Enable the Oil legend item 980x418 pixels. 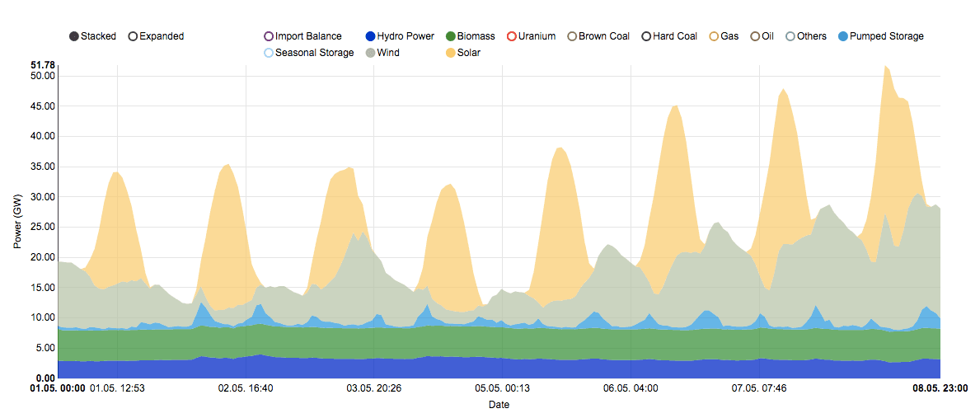click(755, 36)
